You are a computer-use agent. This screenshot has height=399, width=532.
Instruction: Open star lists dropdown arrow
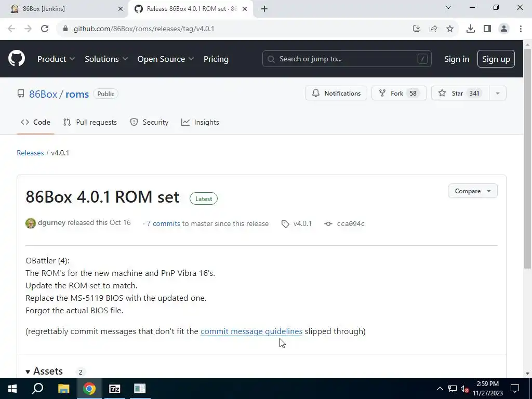coord(498,93)
